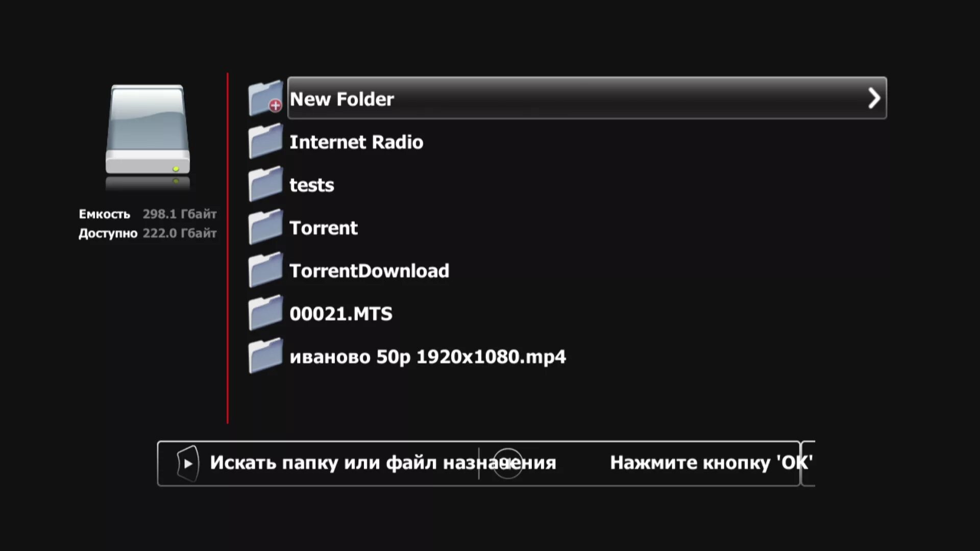Select иваново 50p 1920x1080.mp4 entry
Image resolution: width=980 pixels, height=551 pixels.
point(427,356)
